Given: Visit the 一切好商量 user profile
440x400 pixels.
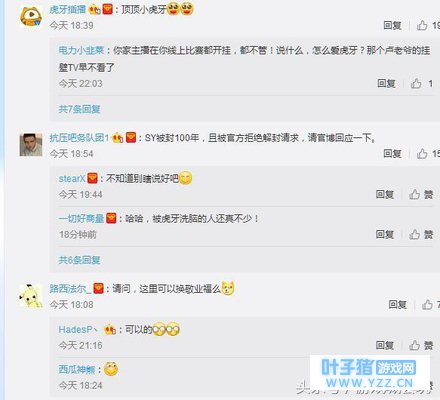Looking at the screenshot, I should click(x=81, y=219).
